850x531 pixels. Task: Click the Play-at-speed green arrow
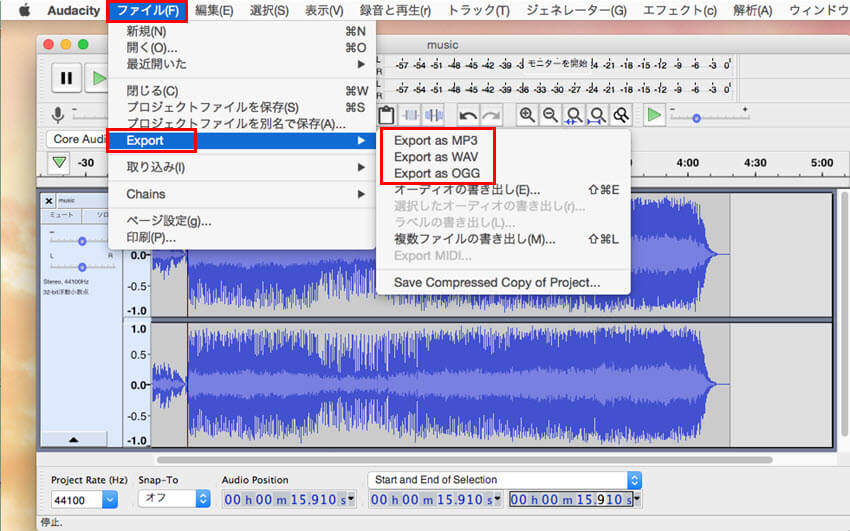coord(654,115)
